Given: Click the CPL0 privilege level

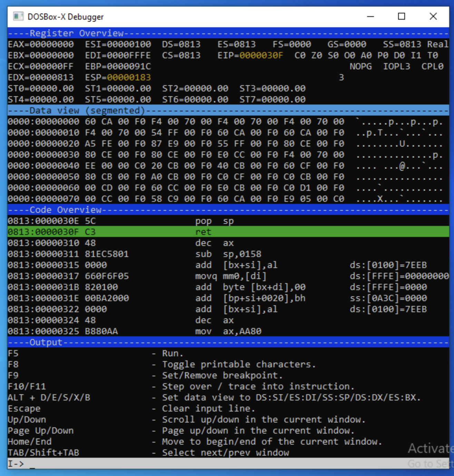Looking at the screenshot, I should coord(432,66).
